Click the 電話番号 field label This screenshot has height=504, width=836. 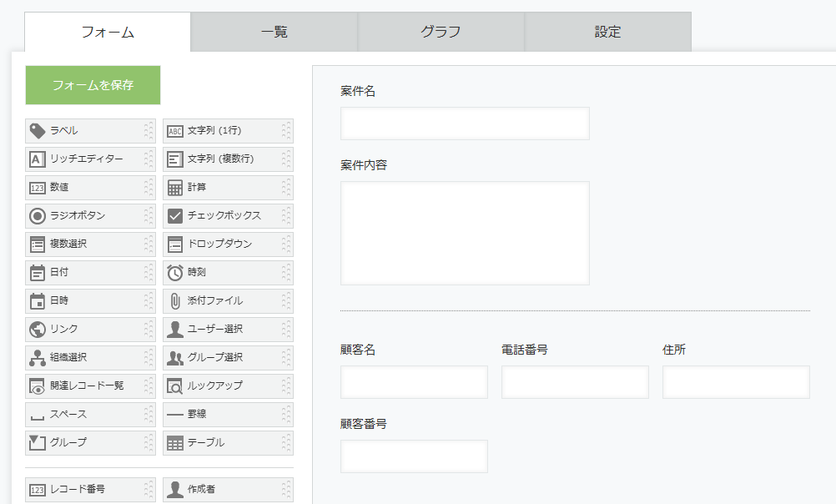click(x=525, y=350)
